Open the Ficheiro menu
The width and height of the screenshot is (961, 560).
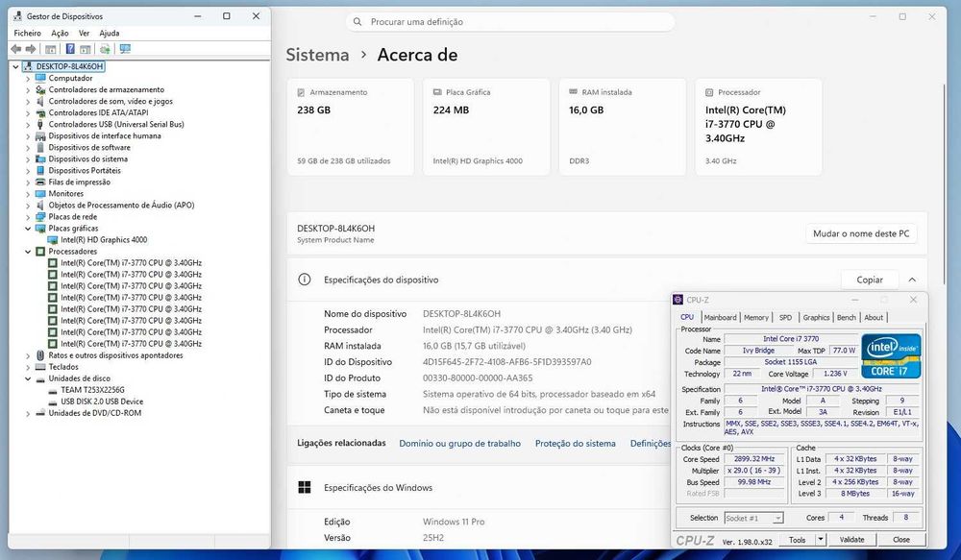coord(28,33)
